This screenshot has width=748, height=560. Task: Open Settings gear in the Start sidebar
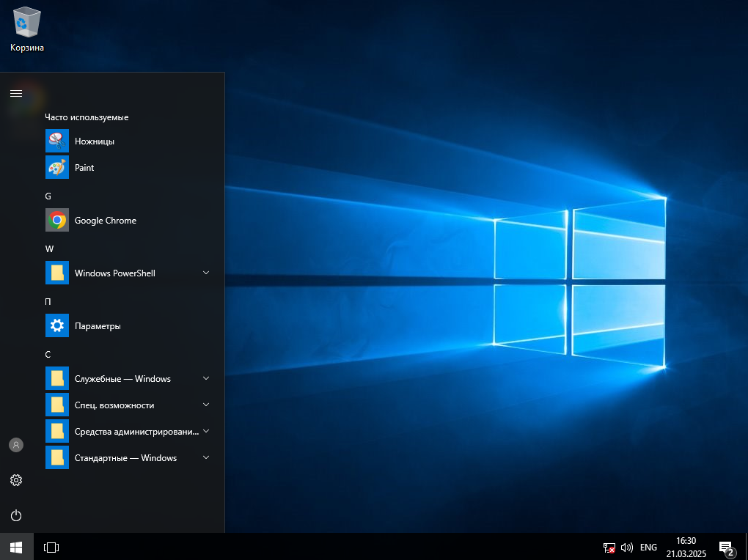point(16,480)
